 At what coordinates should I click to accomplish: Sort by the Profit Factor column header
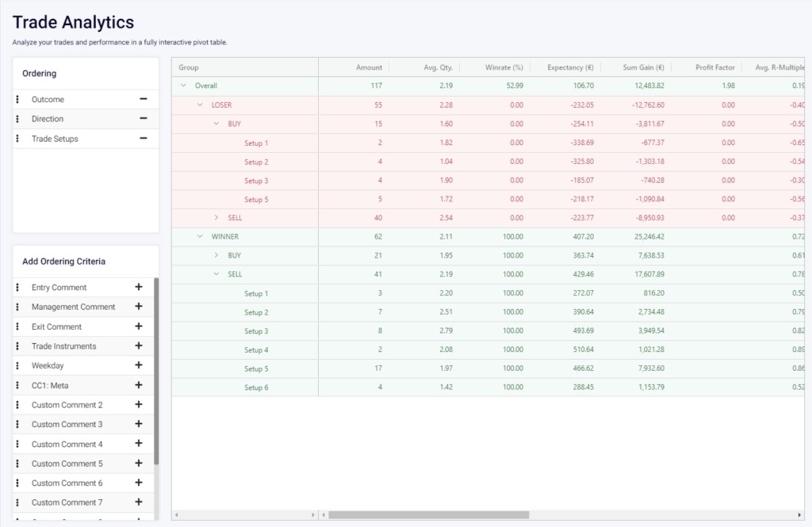click(715, 67)
